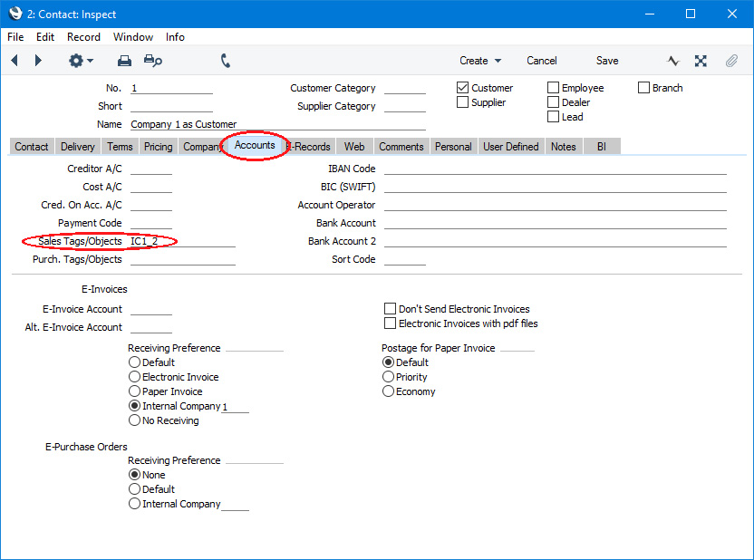Check the Employee checkbox
The height and width of the screenshot is (560, 754).
[554, 88]
